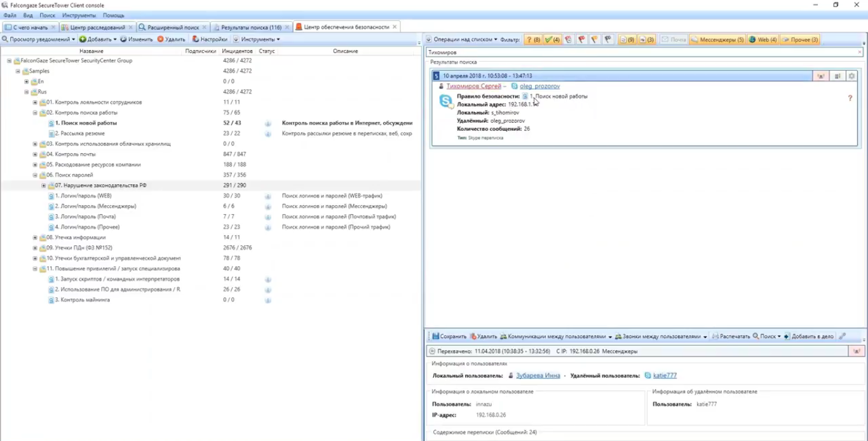868x441 pixels.
Task: Expand 01. Контроль лояльности сотрудников node
Action: pos(35,102)
